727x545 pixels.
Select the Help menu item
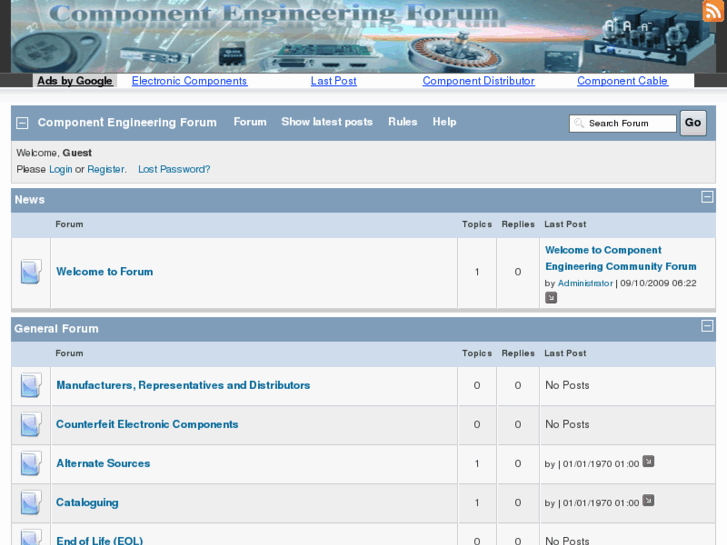pyautogui.click(x=444, y=122)
